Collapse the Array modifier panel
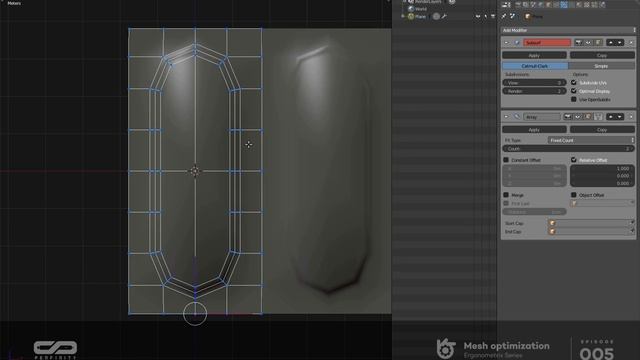The image size is (640, 360). [x=507, y=117]
